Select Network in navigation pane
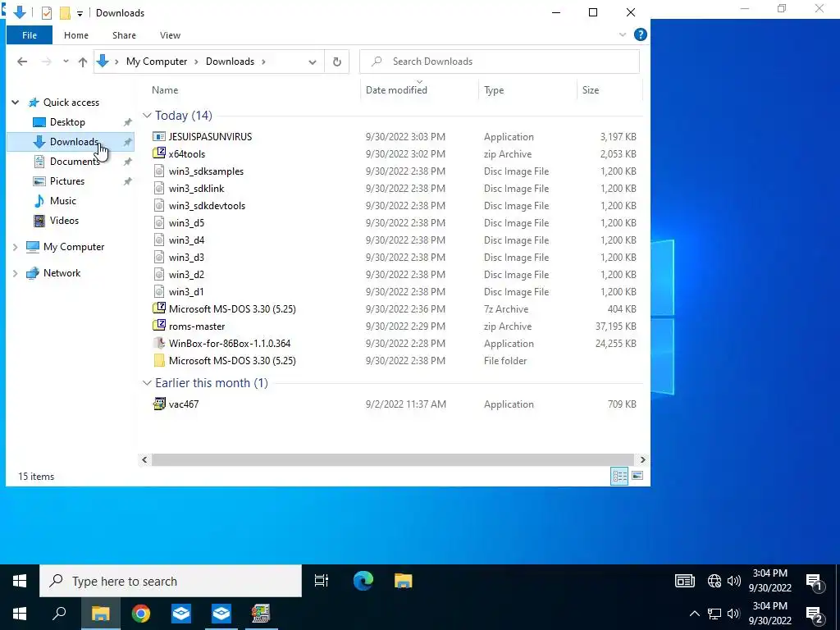The width and height of the screenshot is (840, 630). (62, 273)
